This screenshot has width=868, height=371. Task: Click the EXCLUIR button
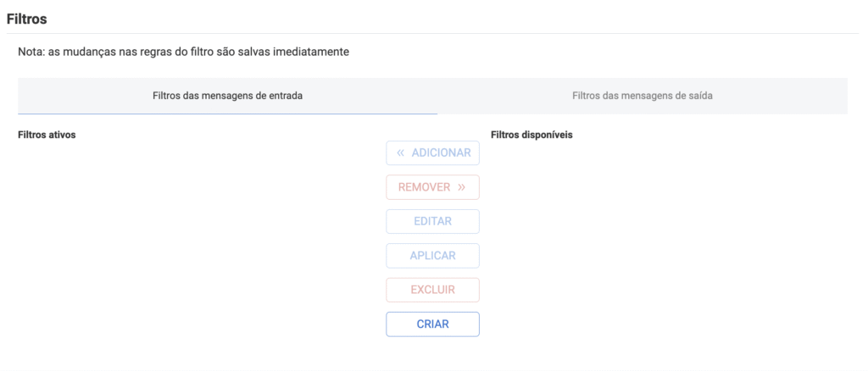click(432, 290)
